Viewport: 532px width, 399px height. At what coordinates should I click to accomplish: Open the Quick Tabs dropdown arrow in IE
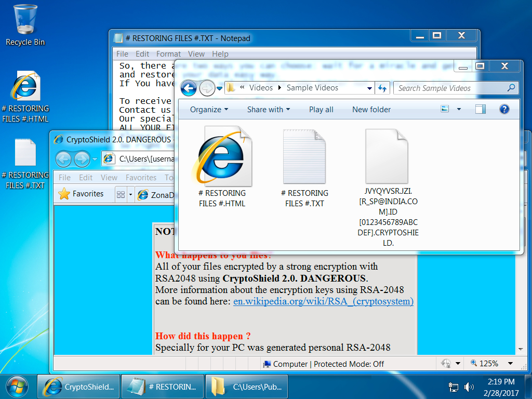[x=130, y=195]
